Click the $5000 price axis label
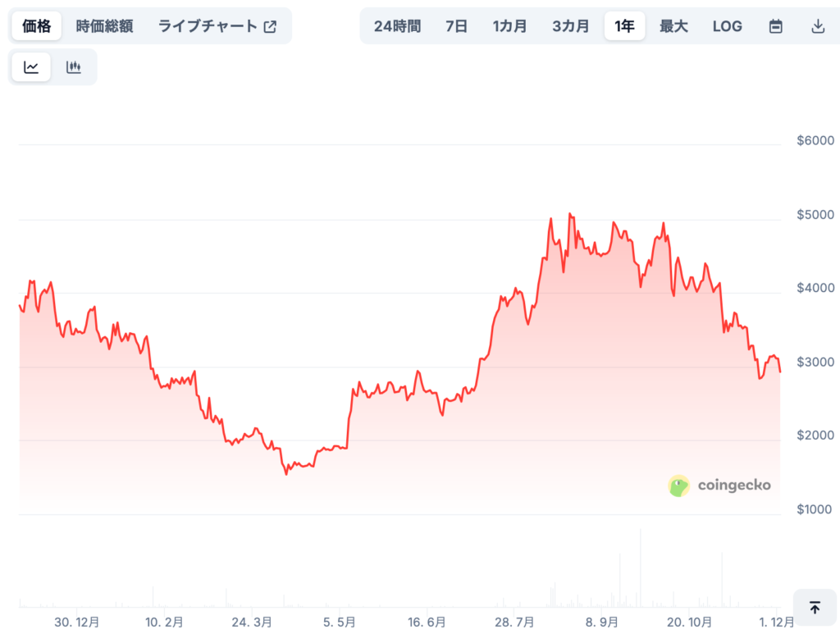Screen dimensions: 840x643 pos(815,214)
